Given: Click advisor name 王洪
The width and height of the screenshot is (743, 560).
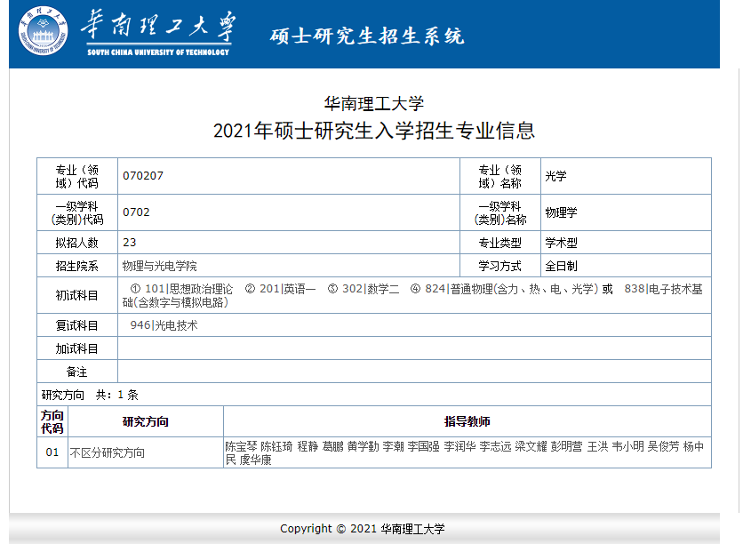Looking at the screenshot, I should click(x=597, y=446).
